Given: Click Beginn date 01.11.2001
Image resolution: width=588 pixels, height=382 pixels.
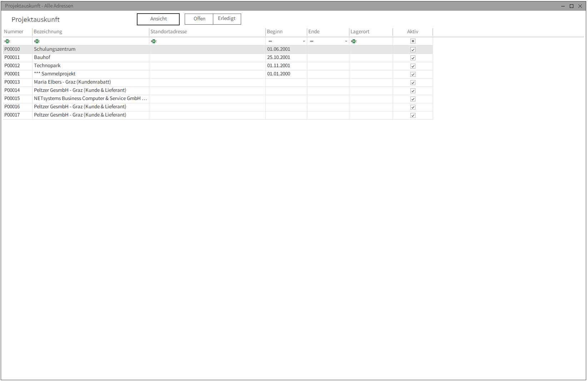Looking at the screenshot, I should 279,66.
